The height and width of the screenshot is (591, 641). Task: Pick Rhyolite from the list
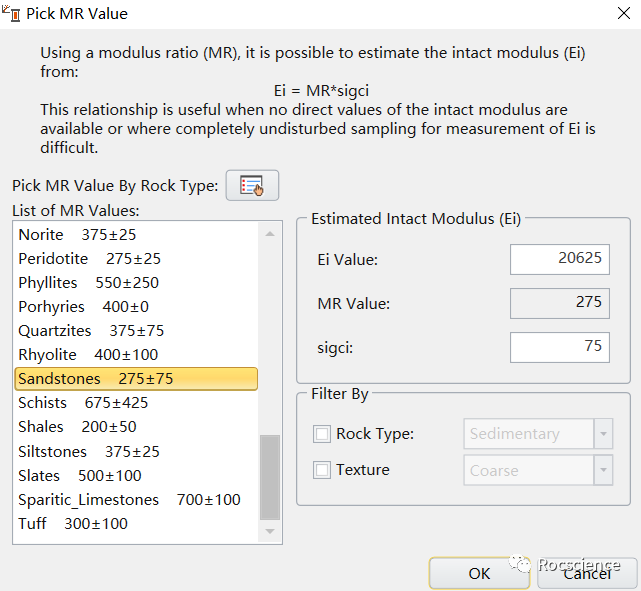pyautogui.click(x=88, y=355)
